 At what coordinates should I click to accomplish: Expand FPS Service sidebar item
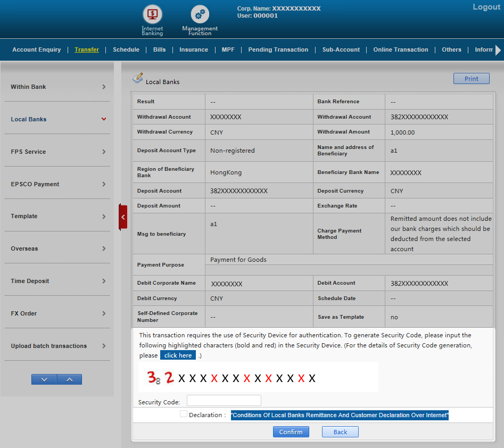click(104, 152)
